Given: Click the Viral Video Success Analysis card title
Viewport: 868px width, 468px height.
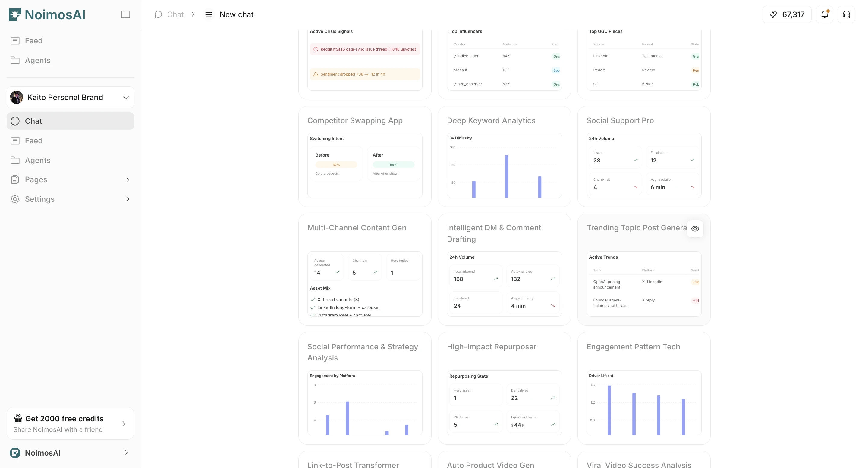Looking at the screenshot, I should tap(639, 465).
